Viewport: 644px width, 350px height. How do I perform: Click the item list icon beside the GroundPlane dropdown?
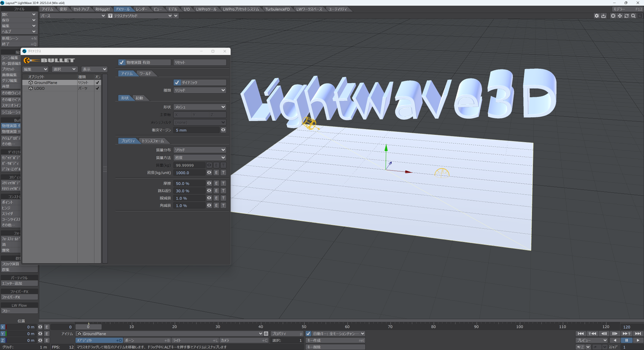pyautogui.click(x=267, y=333)
